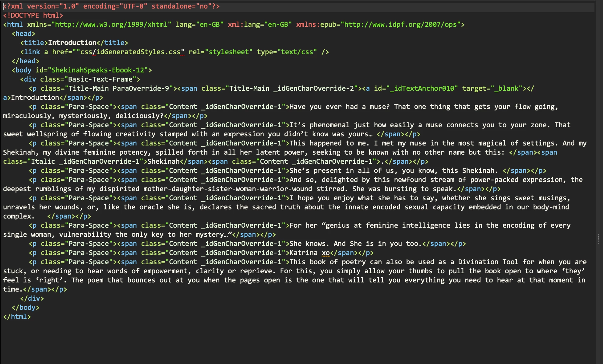Click the Basic-Text-Frame class value
The image size is (603, 364).
point(100,79)
